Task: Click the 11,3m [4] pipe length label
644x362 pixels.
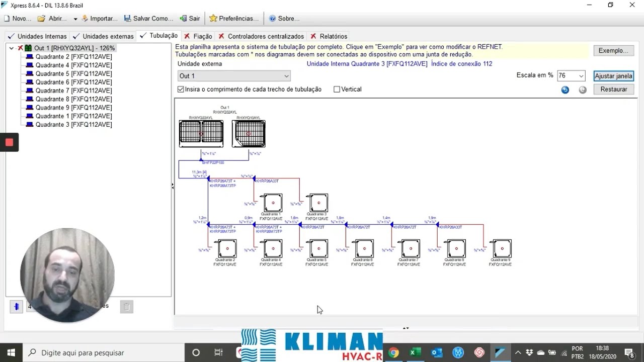Action: pyautogui.click(x=199, y=172)
